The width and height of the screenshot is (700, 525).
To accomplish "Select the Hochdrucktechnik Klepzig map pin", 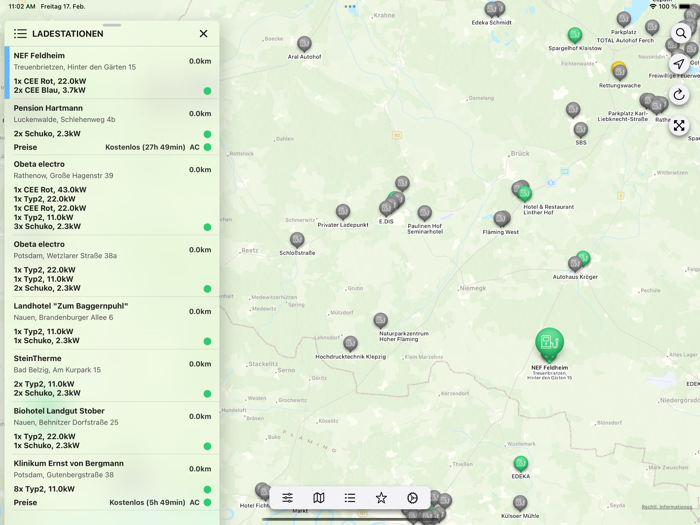I will (x=350, y=343).
